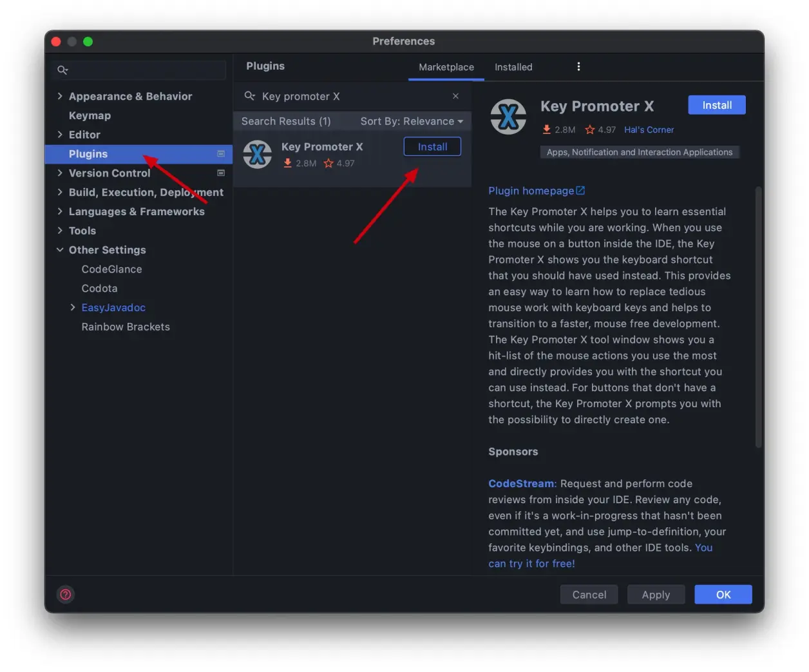Image resolution: width=809 pixels, height=672 pixels.
Task: Focus the settings search field
Action: point(139,70)
